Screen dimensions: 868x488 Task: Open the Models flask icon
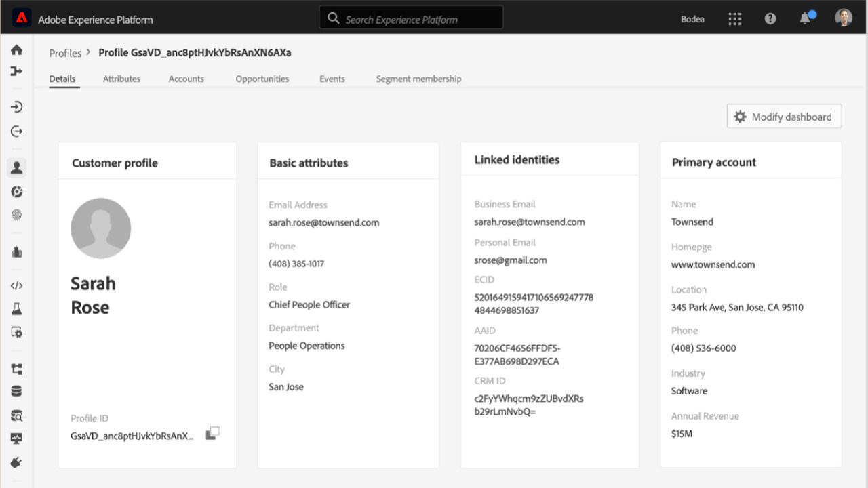17,309
